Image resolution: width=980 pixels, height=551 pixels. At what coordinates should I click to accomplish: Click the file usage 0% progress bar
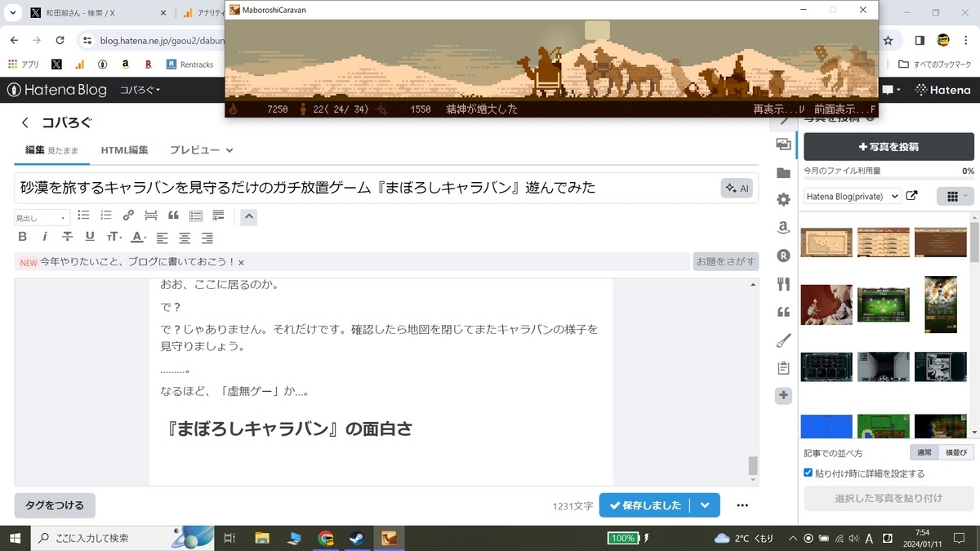(x=889, y=180)
